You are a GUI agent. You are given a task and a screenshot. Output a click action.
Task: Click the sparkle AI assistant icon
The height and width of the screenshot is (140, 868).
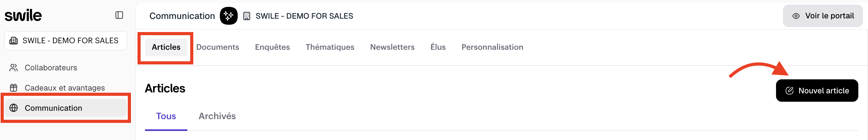(x=229, y=16)
